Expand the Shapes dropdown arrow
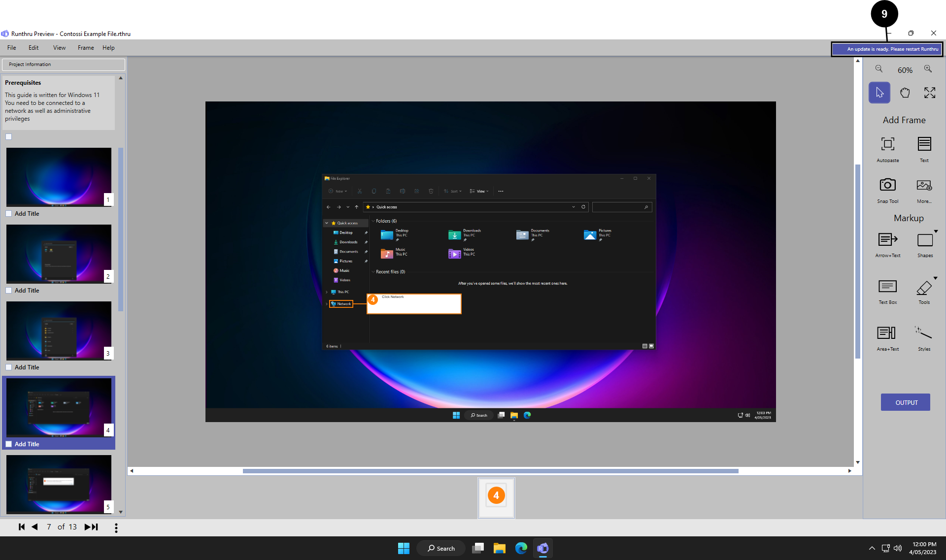Screen dimensions: 946x560 pos(936,231)
